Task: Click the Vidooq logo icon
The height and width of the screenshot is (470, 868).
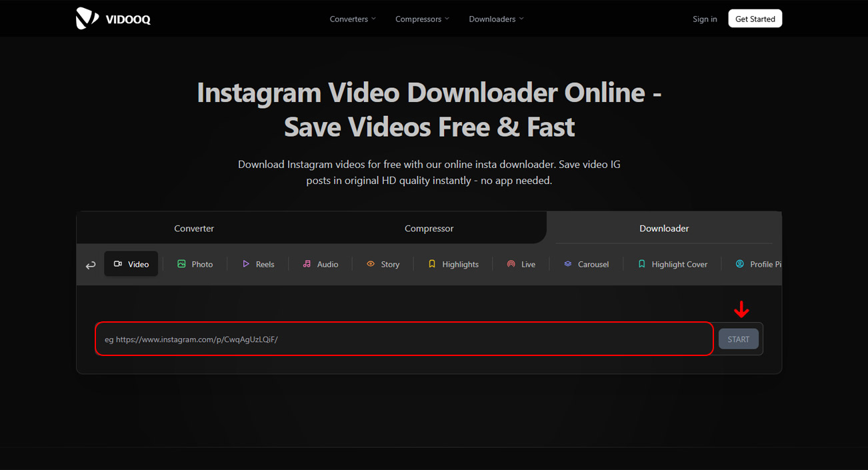Action: [87, 19]
